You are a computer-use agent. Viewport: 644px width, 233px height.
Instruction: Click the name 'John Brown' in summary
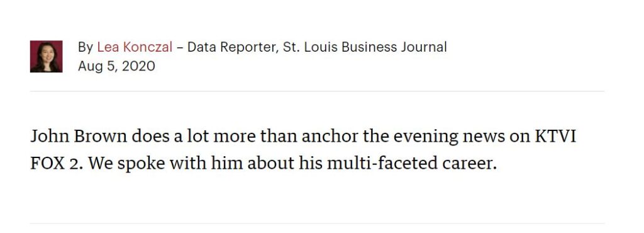coord(79,137)
